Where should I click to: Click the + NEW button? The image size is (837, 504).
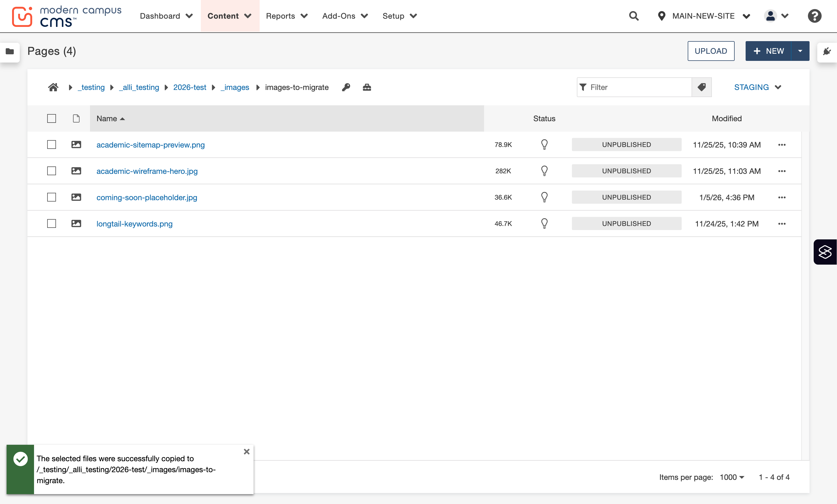768,51
